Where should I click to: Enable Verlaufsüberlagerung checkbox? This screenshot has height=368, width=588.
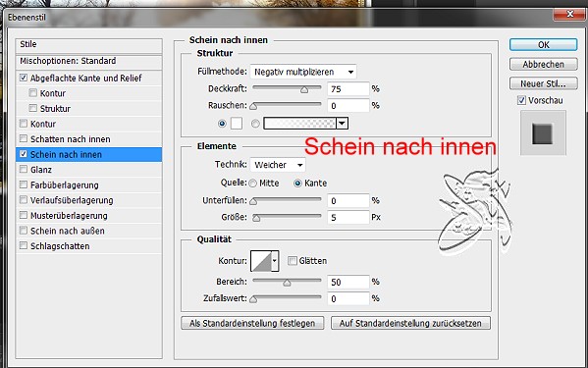24,200
